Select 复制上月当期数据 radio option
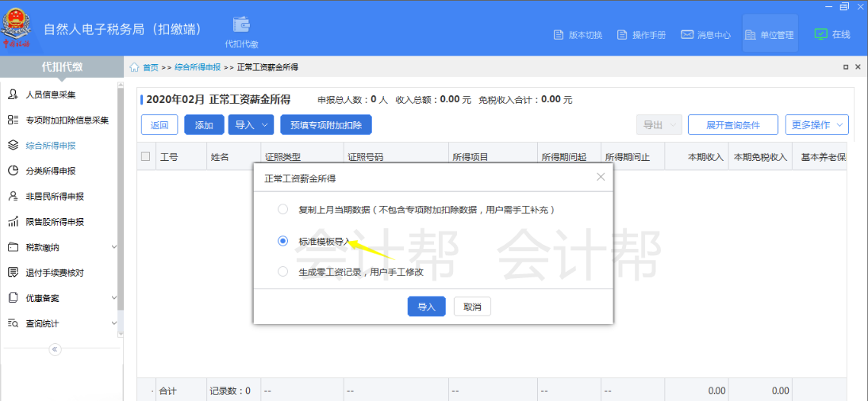 (x=283, y=210)
